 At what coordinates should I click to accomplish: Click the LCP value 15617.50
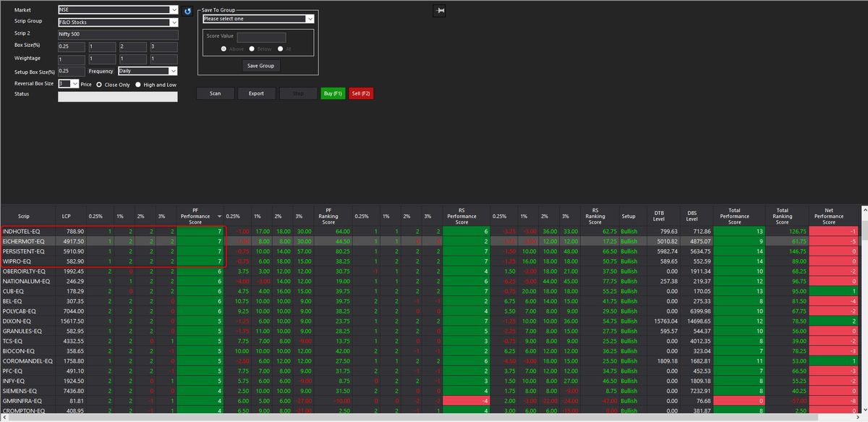72,321
